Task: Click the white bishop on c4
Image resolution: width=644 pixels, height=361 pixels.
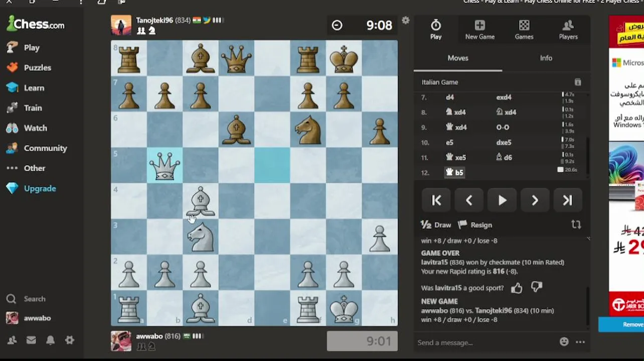Action: 201,201
